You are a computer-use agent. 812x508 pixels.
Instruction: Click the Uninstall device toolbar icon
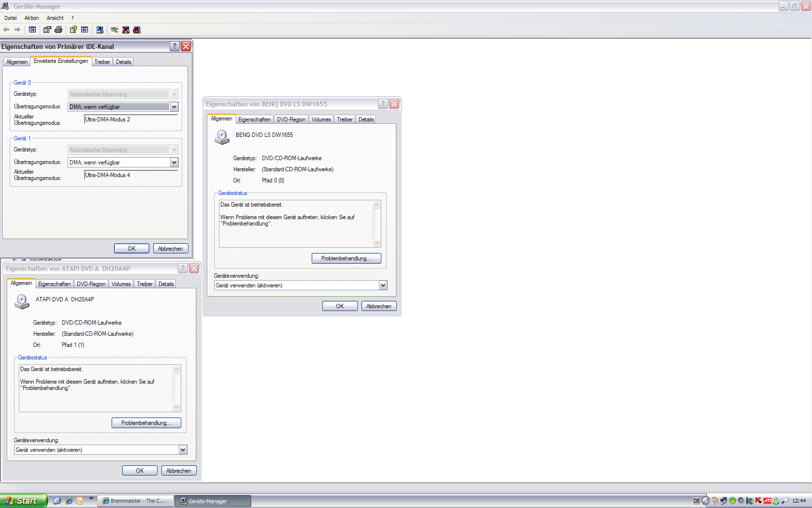pyautogui.click(x=126, y=30)
